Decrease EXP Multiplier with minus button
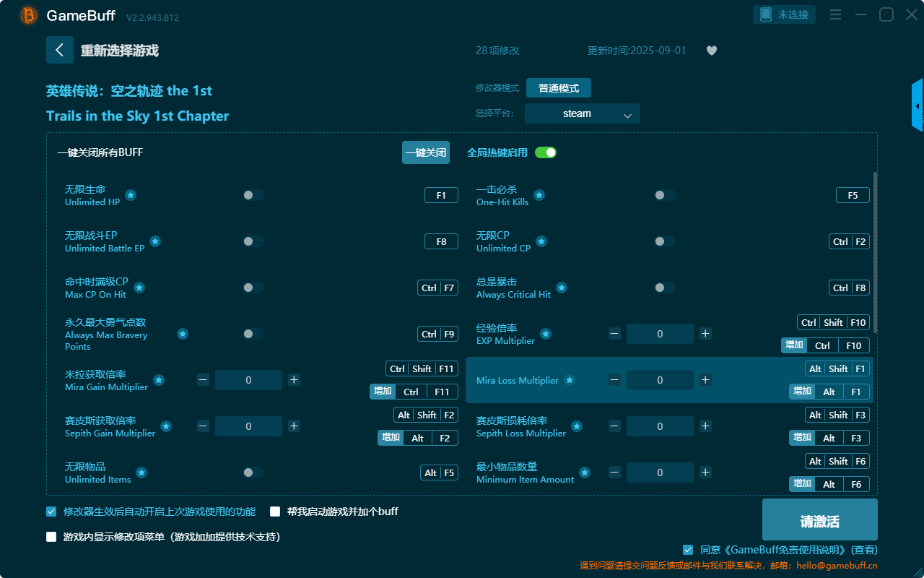Image resolution: width=924 pixels, height=578 pixels. click(614, 334)
